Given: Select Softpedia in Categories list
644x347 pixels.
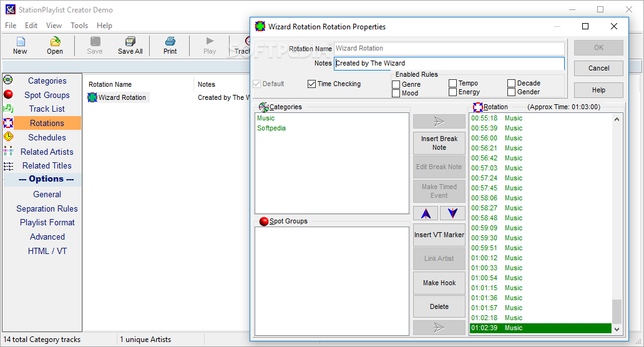Looking at the screenshot, I should (271, 128).
